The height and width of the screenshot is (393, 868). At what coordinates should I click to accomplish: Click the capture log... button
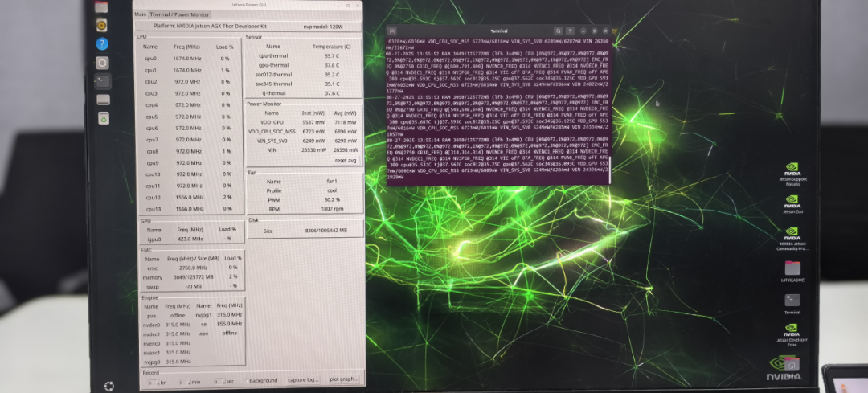click(x=303, y=380)
